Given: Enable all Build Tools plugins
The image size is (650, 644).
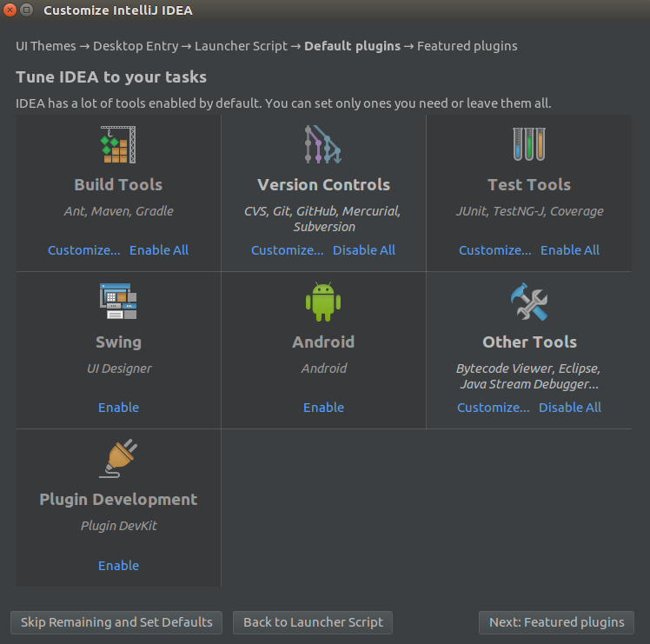Looking at the screenshot, I should pos(159,250).
